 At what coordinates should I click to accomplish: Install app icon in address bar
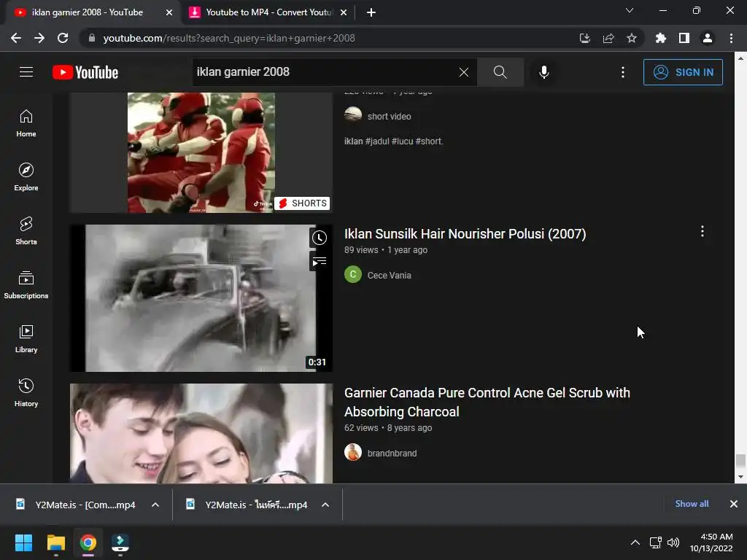585,38
